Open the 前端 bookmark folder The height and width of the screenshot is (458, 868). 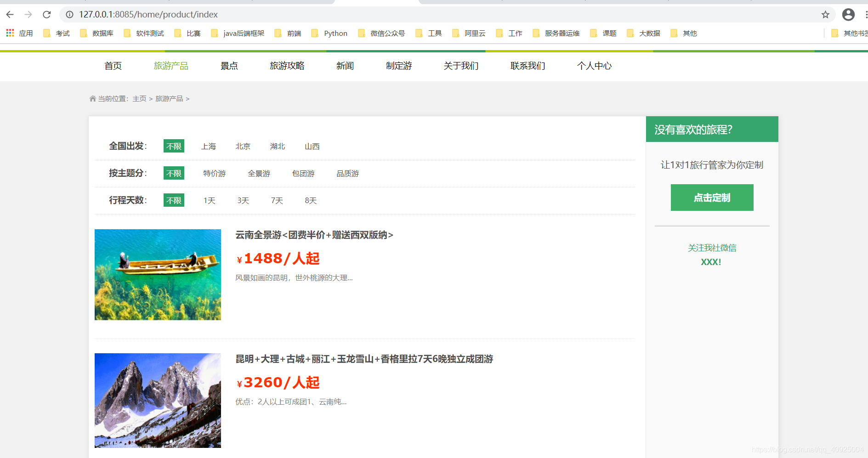pos(288,33)
